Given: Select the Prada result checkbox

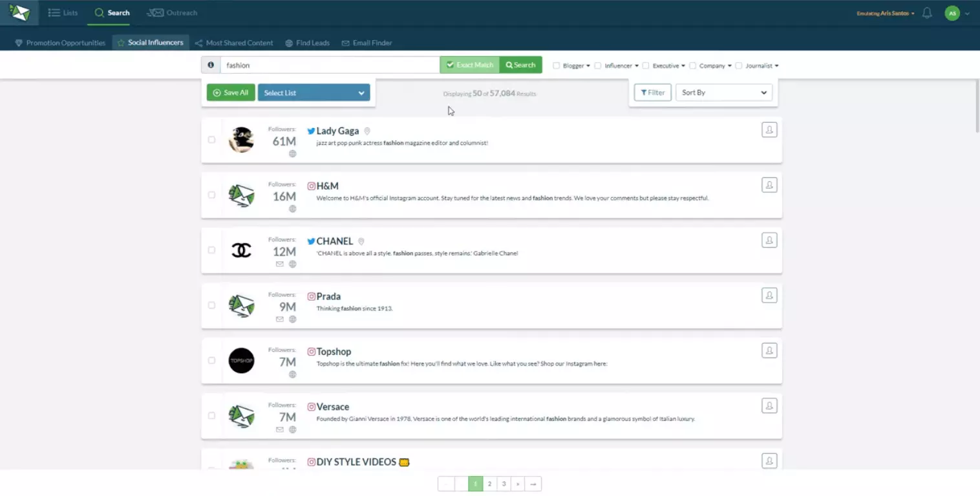Looking at the screenshot, I should pyautogui.click(x=211, y=305).
